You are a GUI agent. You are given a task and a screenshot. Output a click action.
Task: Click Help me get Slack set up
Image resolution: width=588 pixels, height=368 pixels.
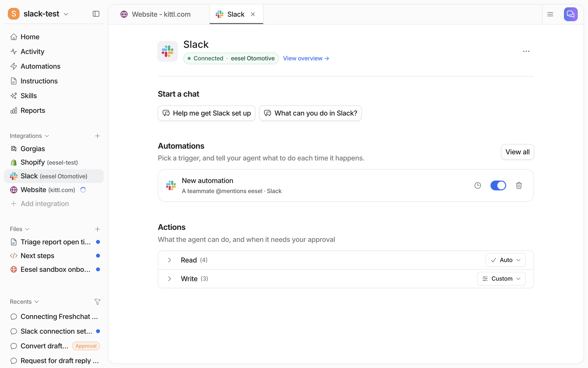(x=207, y=113)
